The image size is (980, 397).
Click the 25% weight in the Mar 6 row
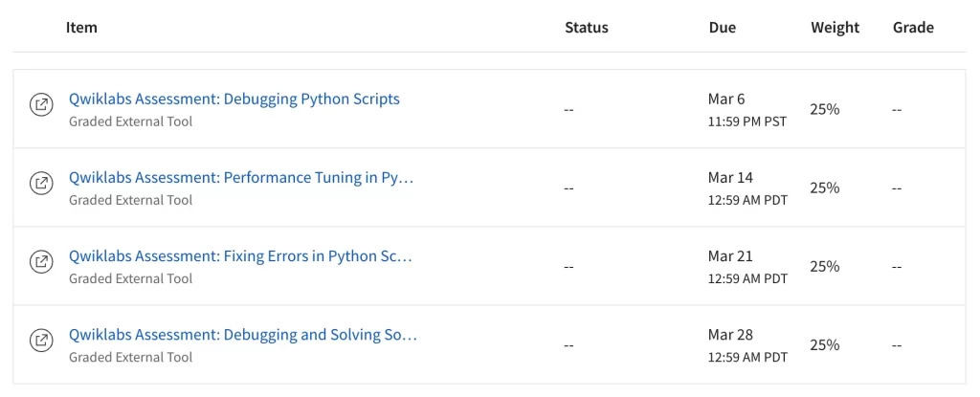[x=824, y=109]
